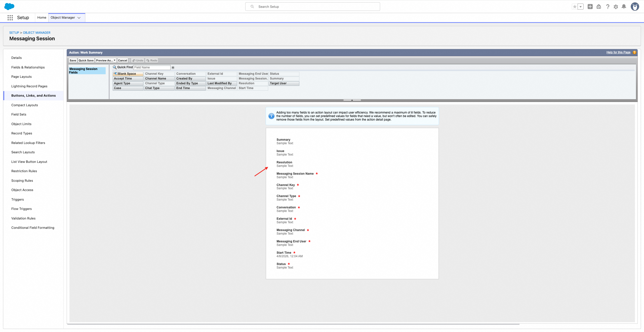This screenshot has width=644, height=332.
Task: Open Conditional Field Formatting in the sidebar
Action: pyautogui.click(x=33, y=228)
